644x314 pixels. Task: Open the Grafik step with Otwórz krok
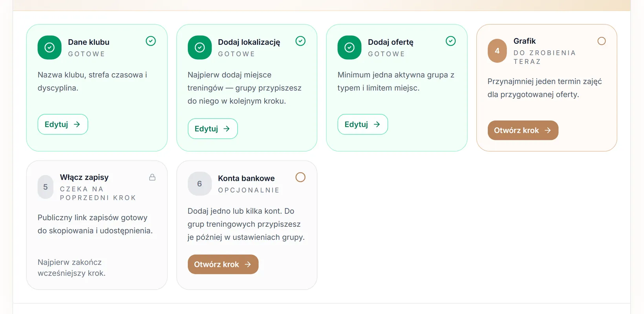[523, 130]
